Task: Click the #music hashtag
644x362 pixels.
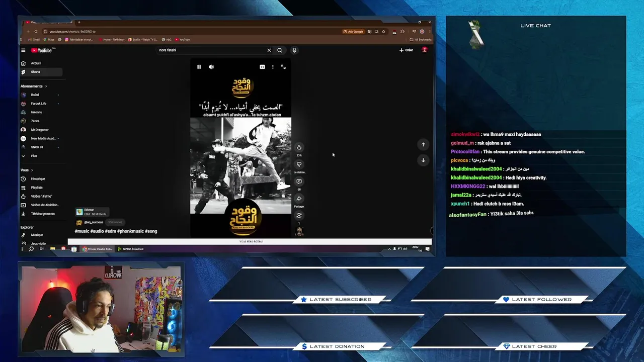Action: (82, 231)
